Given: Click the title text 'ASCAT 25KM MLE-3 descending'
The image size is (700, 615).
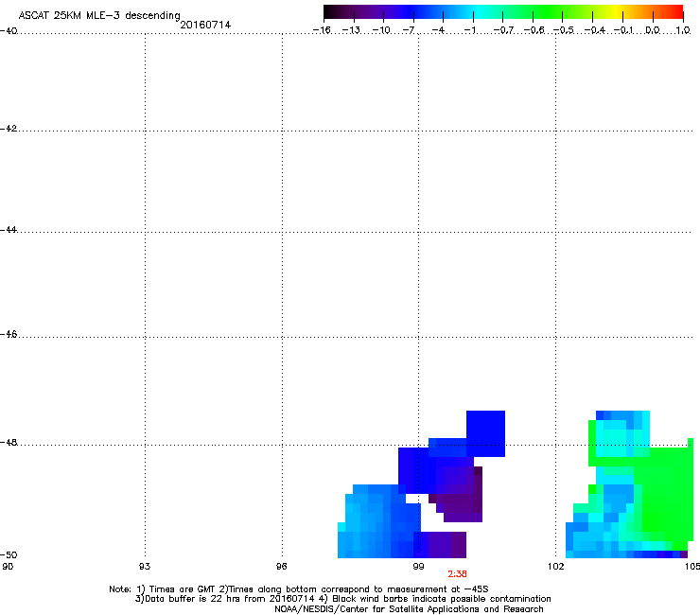Looking at the screenshot, I should click(99, 15).
